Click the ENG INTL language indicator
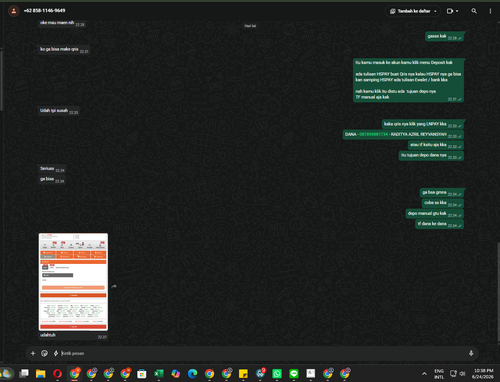The image size is (500, 382). 439,374
